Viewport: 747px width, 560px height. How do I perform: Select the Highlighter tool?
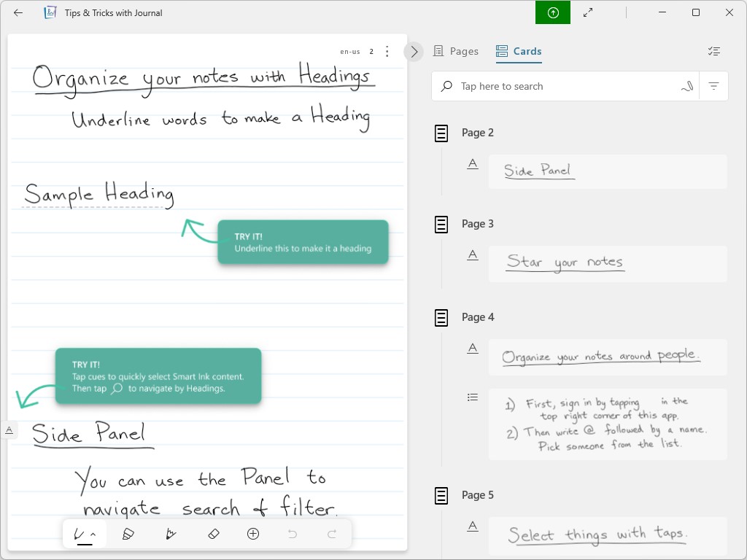pyautogui.click(x=128, y=534)
